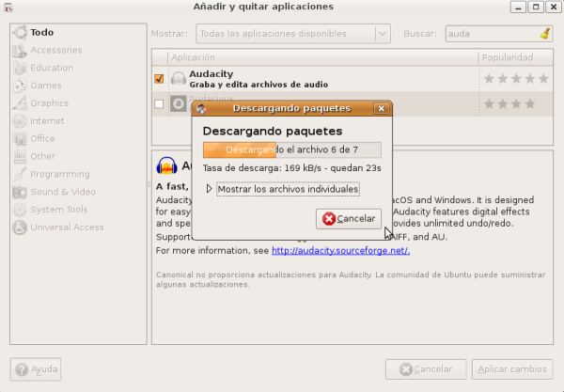This screenshot has height=392, width=564.
Task: Select the Games category icon
Action: pyautogui.click(x=19, y=86)
